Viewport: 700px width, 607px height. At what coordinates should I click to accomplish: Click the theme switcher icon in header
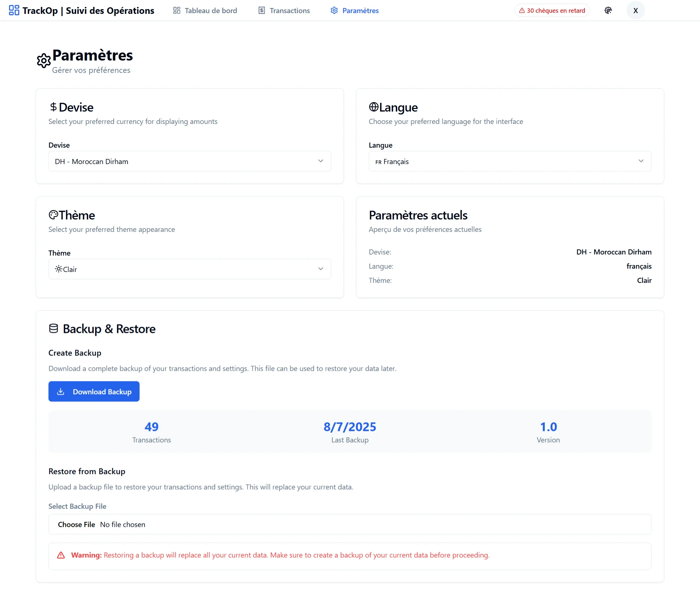(608, 11)
